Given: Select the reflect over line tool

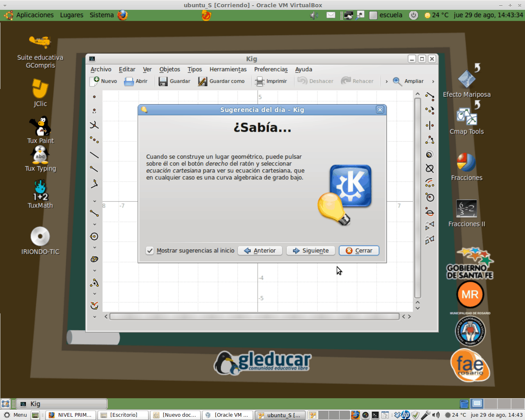Looking at the screenshot, I should pyautogui.click(x=429, y=126).
